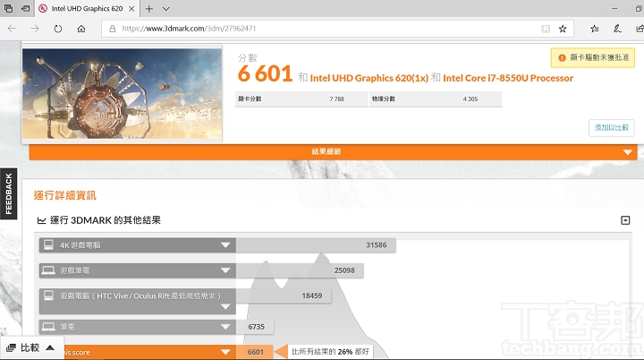Click the Intel UHD Graphics 620(1x) link
The image size is (644, 360).
(369, 78)
